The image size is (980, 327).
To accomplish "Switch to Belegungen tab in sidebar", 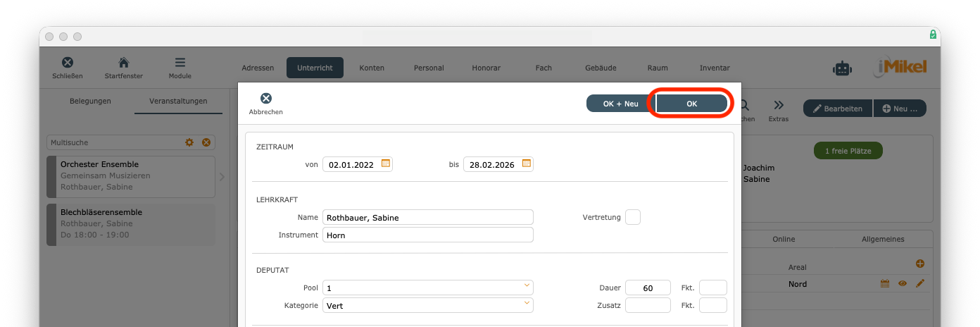I will (90, 101).
